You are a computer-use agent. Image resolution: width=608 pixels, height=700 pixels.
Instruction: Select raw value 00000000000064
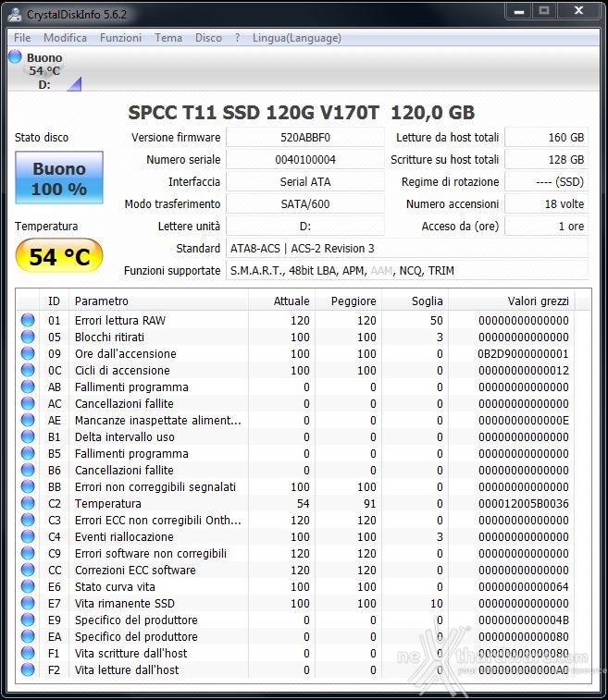[x=524, y=587]
